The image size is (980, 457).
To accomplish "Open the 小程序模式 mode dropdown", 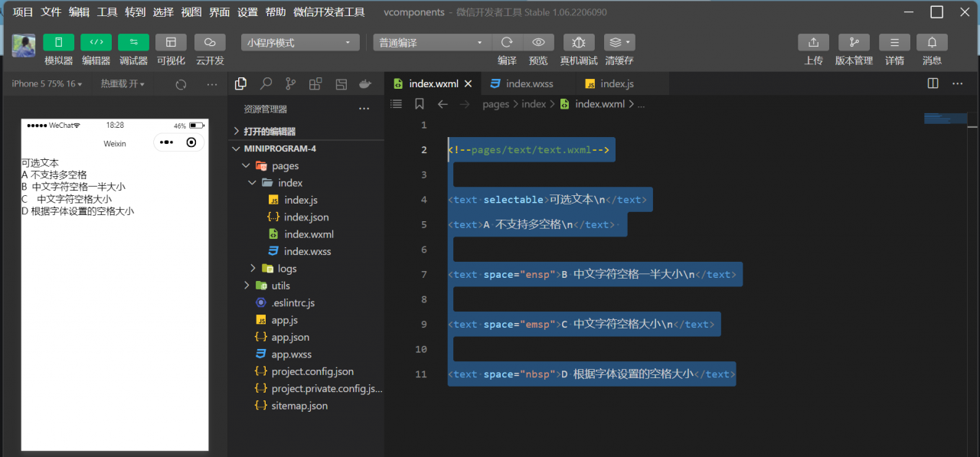I will 300,43.
